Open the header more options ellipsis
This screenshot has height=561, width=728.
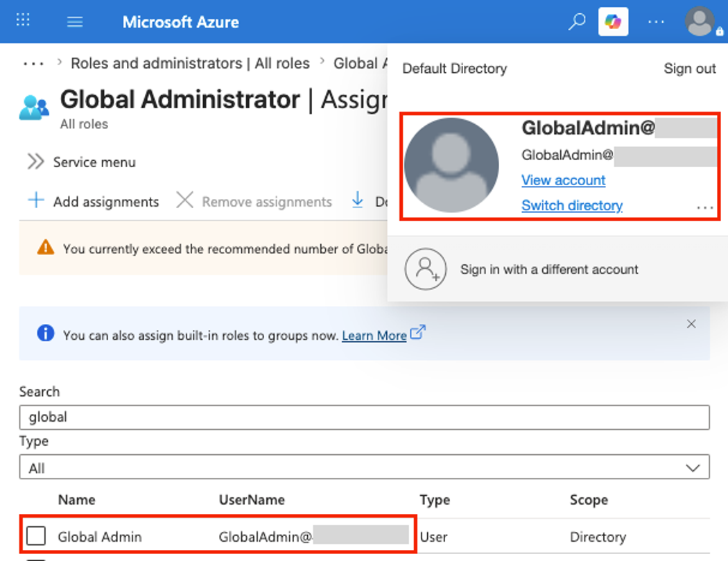coord(656,21)
